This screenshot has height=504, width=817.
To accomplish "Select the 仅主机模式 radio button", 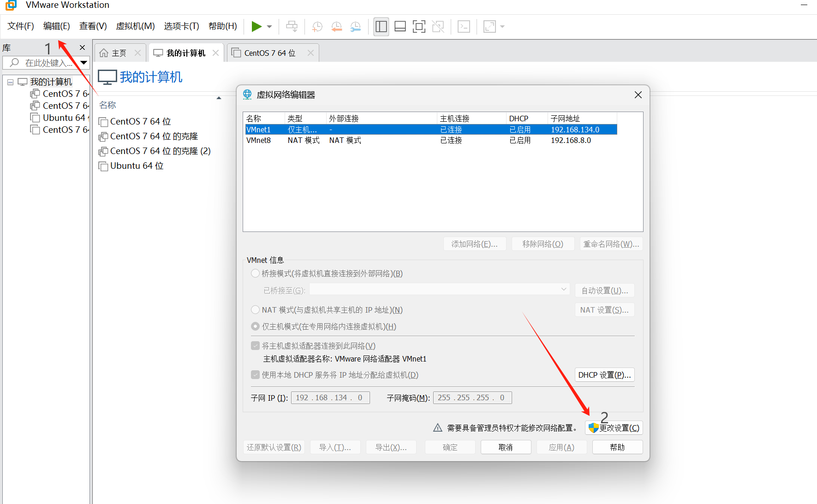I will [x=255, y=326].
